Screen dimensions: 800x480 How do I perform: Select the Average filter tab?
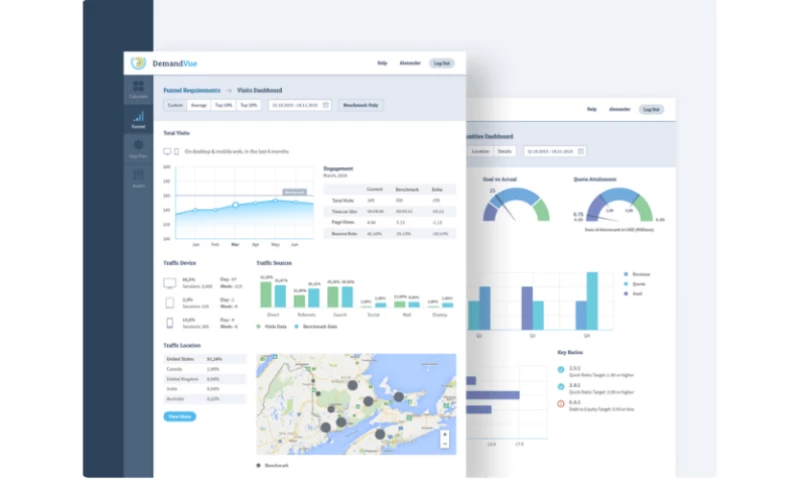pos(199,105)
